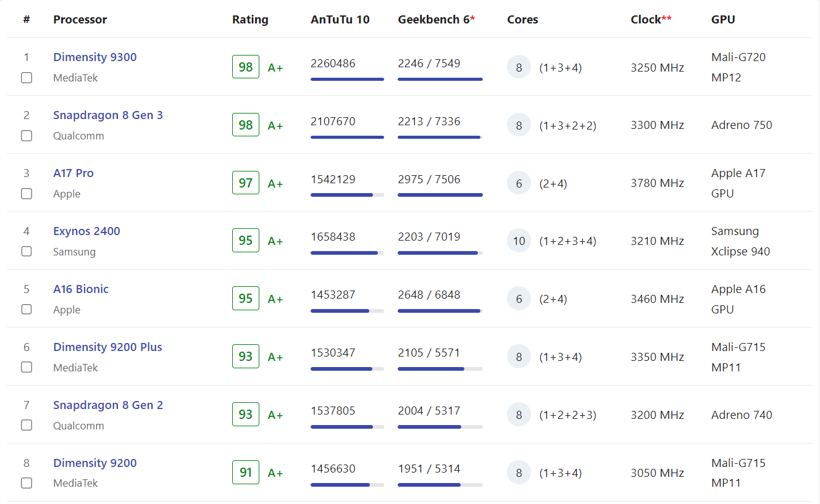Screen dimensions: 820x504
Task: Mark the A16 Bionic checkbox
Action: coord(27,310)
